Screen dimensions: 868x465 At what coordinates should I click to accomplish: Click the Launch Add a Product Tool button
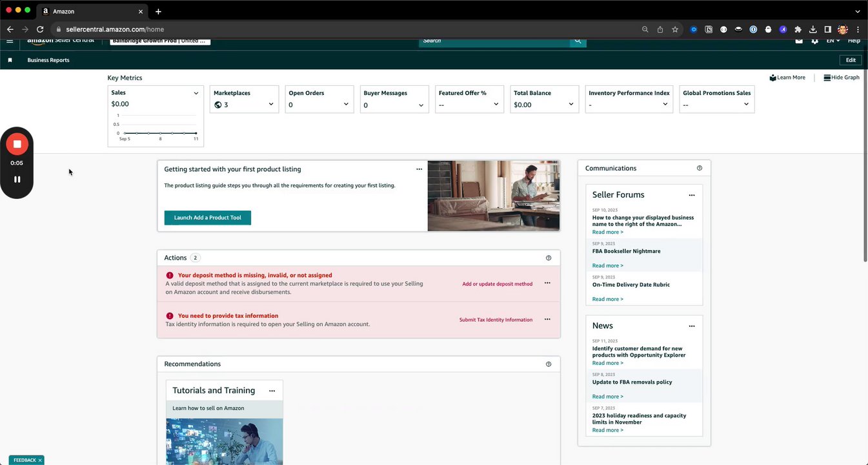click(208, 218)
